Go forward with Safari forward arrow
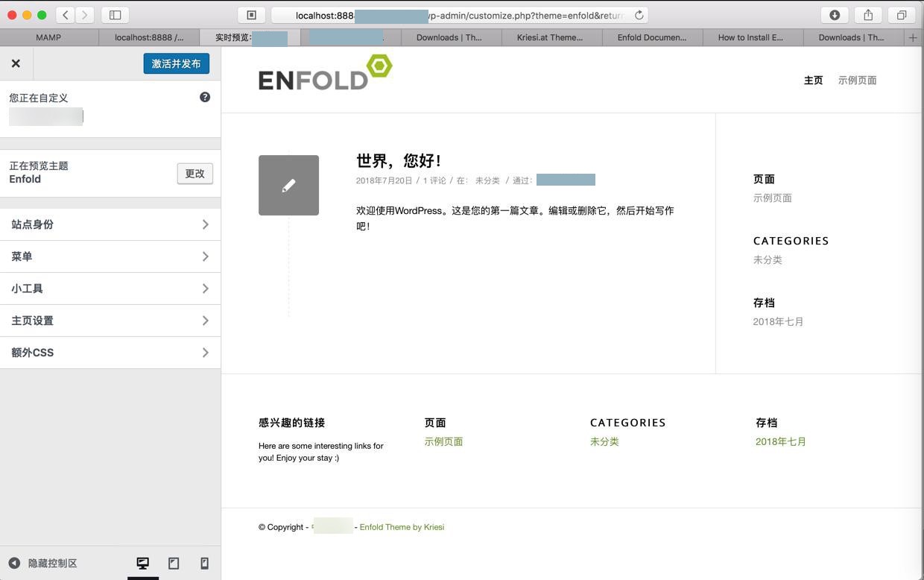The image size is (924, 580). coord(84,15)
